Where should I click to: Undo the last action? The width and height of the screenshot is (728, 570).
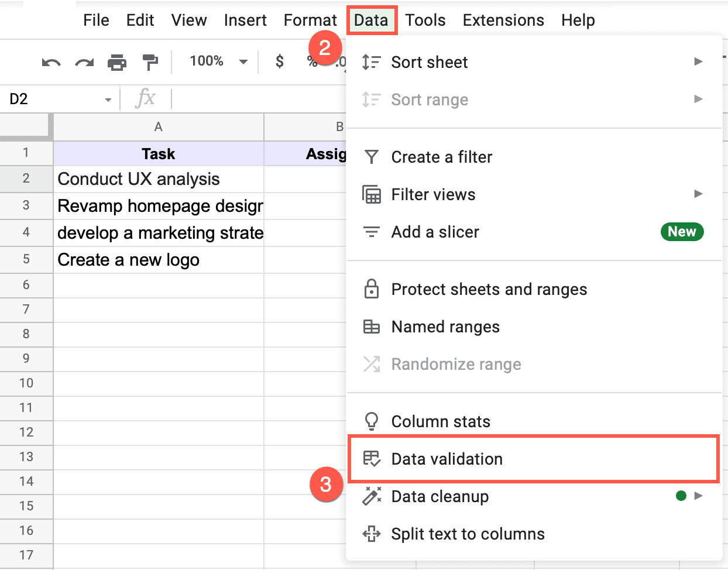(51, 61)
